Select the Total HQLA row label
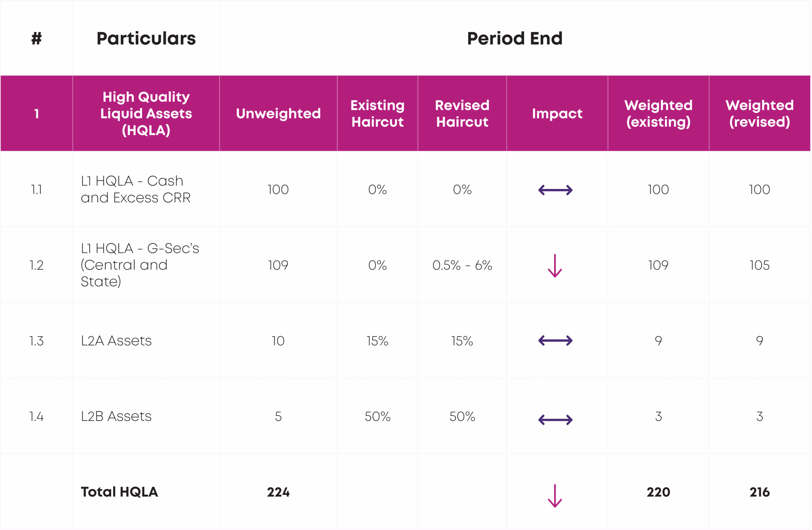This screenshot has width=812, height=530. coord(119,492)
